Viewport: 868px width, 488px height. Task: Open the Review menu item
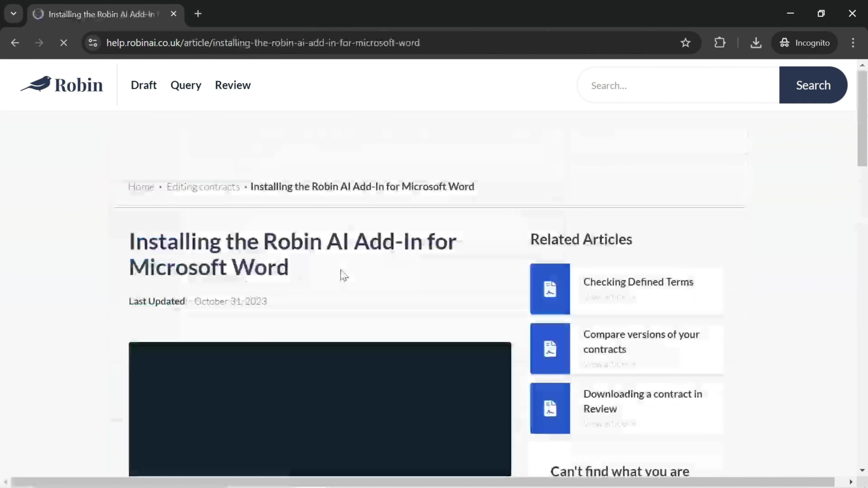233,85
